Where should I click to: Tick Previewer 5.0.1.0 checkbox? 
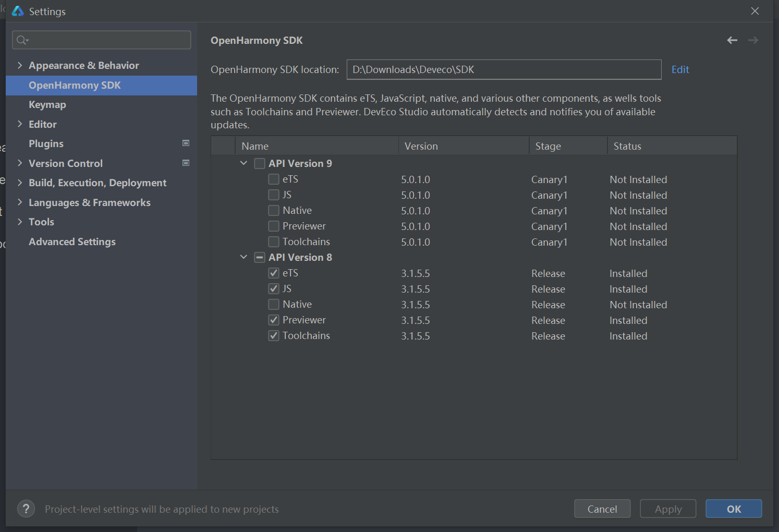(273, 226)
